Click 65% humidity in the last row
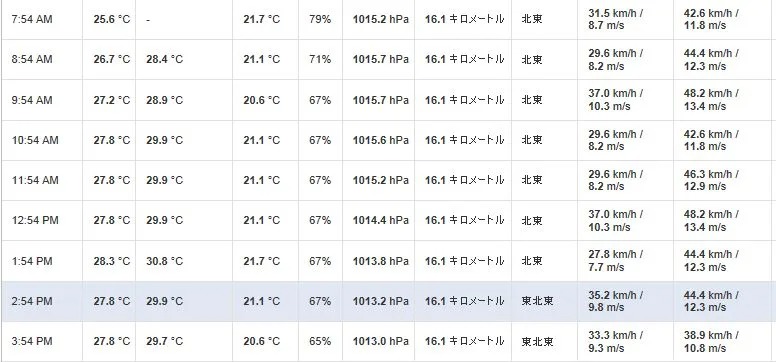Viewport: 776px width, 362px height. coord(320,342)
